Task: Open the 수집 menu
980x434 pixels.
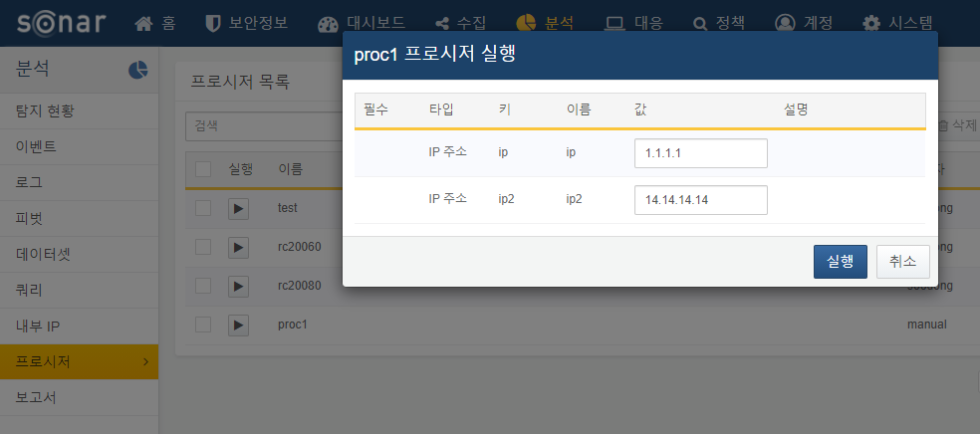Action: (x=471, y=24)
